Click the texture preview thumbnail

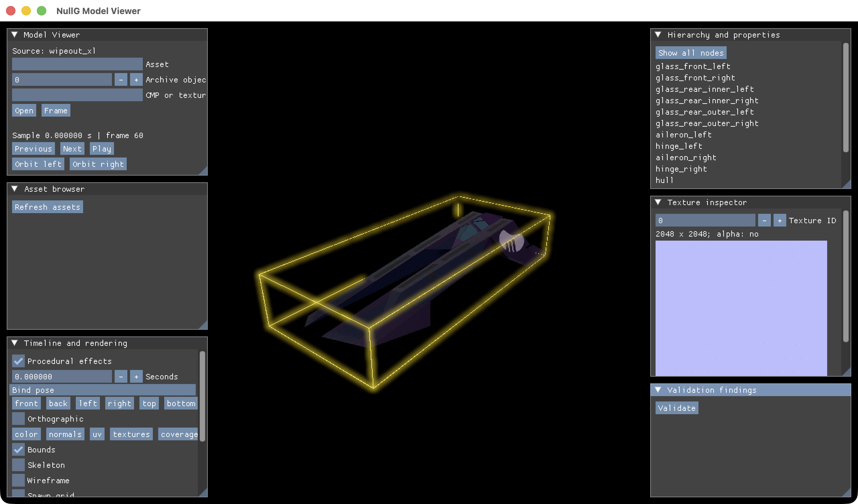(741, 308)
